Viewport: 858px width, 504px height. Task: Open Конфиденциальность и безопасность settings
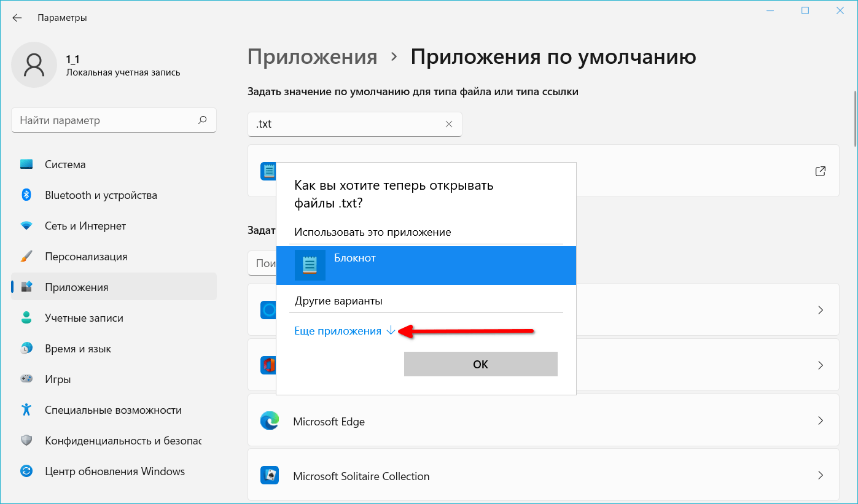(x=114, y=441)
